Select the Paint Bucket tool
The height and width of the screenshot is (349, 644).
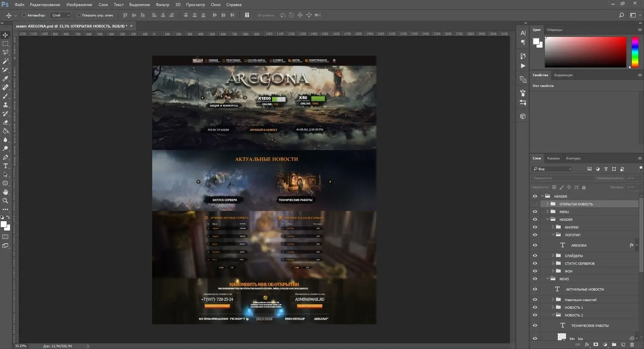coord(5,131)
